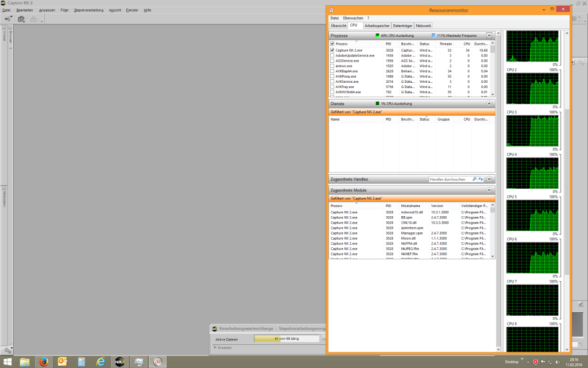Open Firefox from the taskbar
Viewport: 588px width, 368px height.
(x=44, y=362)
